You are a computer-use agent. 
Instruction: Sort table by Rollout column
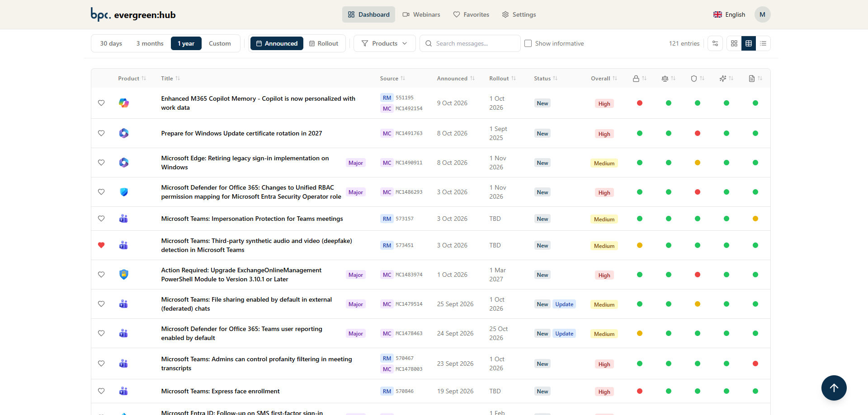(502, 79)
